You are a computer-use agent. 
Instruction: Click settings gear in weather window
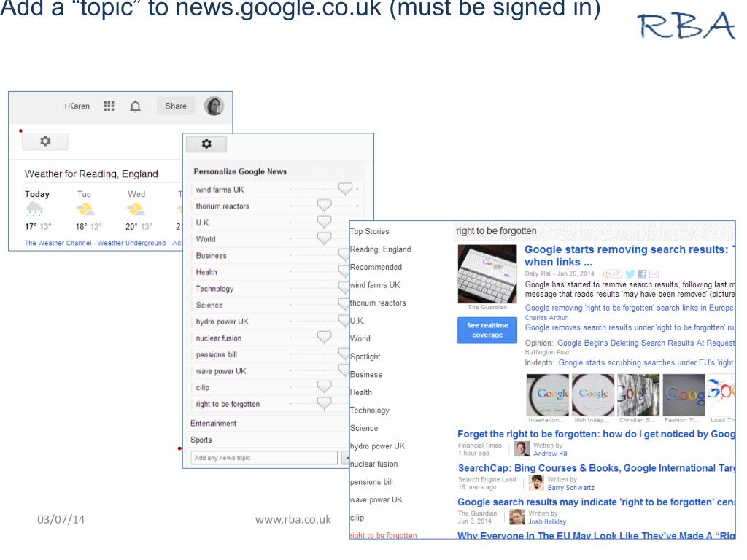pyautogui.click(x=45, y=141)
